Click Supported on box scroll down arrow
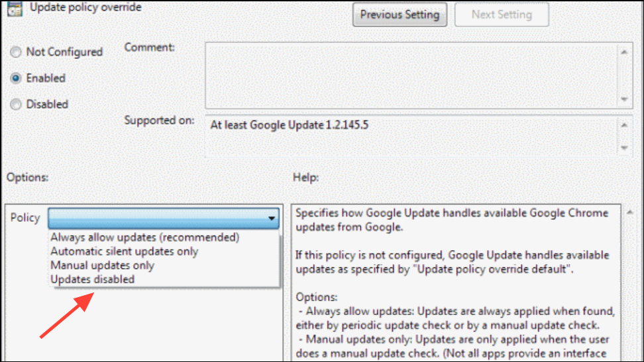 coord(624,148)
